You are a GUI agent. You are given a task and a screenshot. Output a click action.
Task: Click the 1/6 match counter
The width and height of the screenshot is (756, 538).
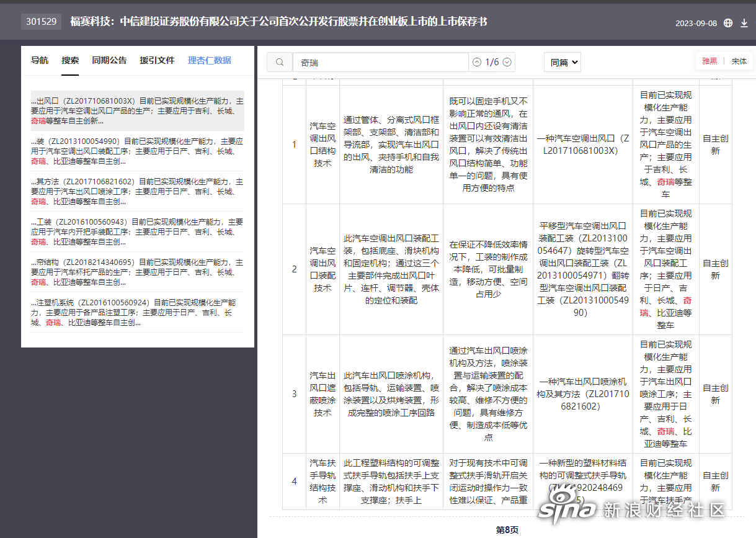(x=492, y=62)
